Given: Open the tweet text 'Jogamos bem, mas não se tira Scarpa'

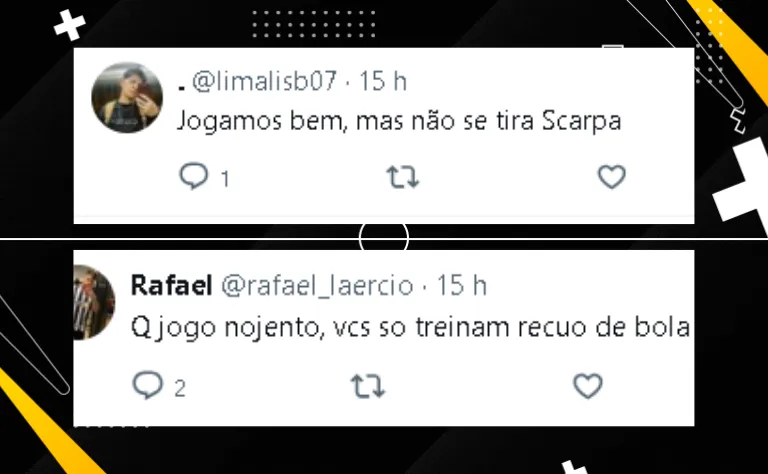Looking at the screenshot, I should (x=399, y=121).
